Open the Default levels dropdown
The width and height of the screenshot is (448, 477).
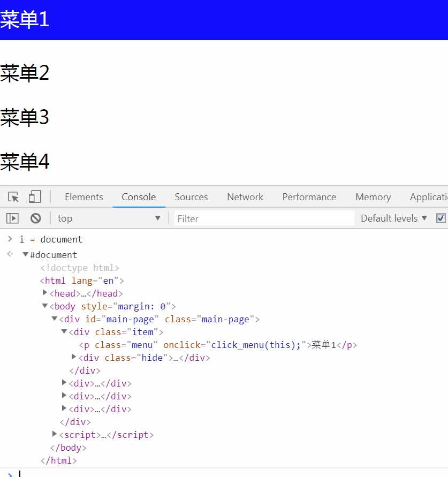(394, 218)
